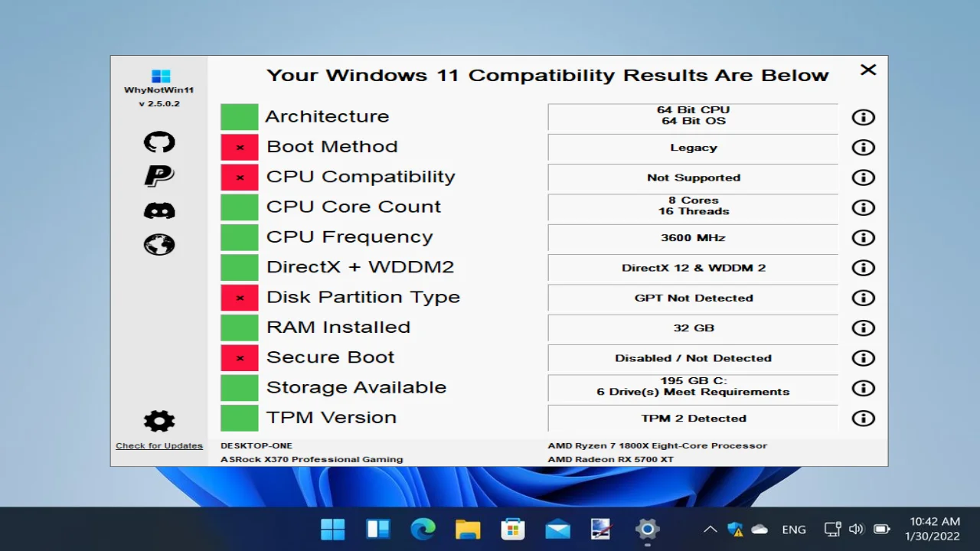Click the 'DESKTOP-ONE' computer name
Screen dimensions: 980x551
coord(256,445)
